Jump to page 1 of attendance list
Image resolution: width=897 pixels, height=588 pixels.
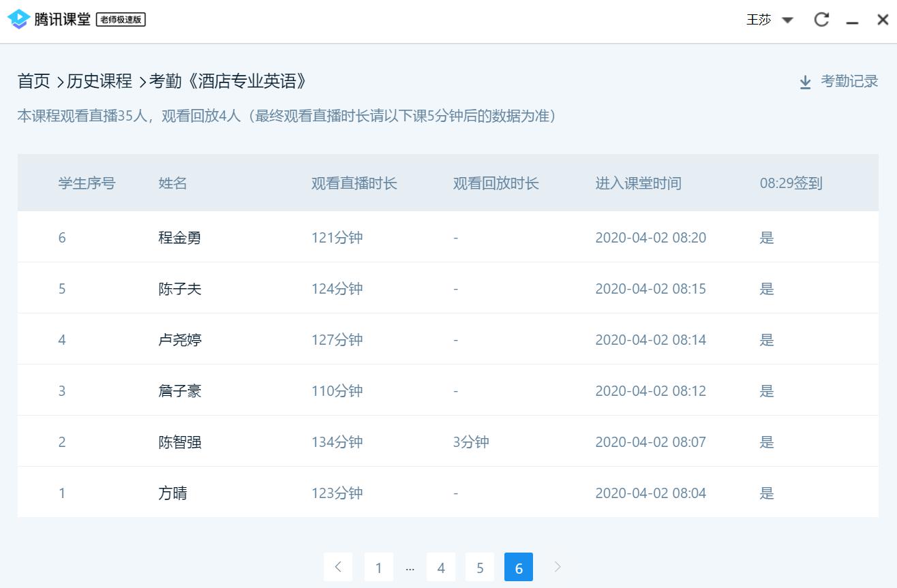378,568
